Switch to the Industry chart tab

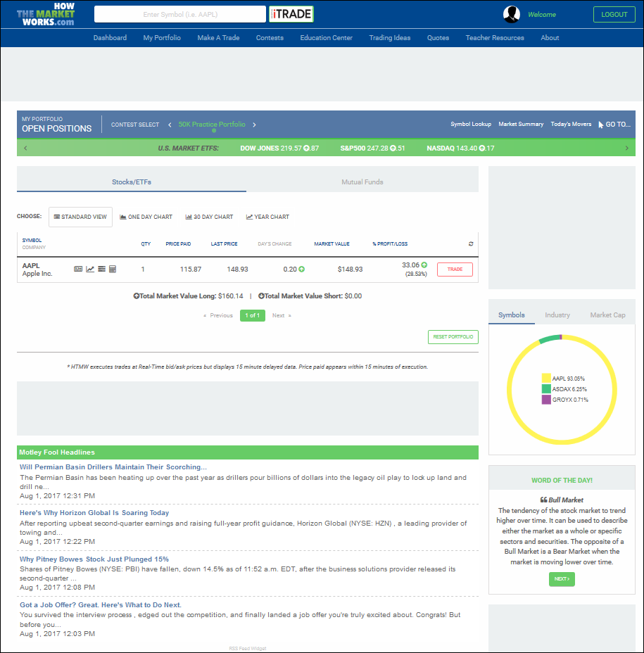click(x=557, y=315)
